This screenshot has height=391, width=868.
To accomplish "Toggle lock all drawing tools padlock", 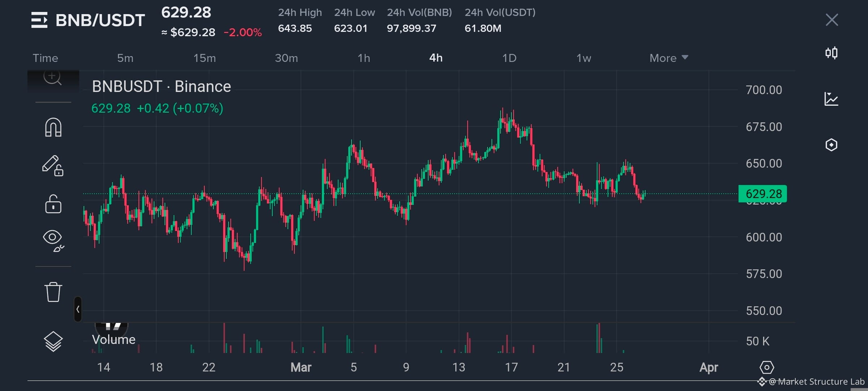I will tap(53, 204).
